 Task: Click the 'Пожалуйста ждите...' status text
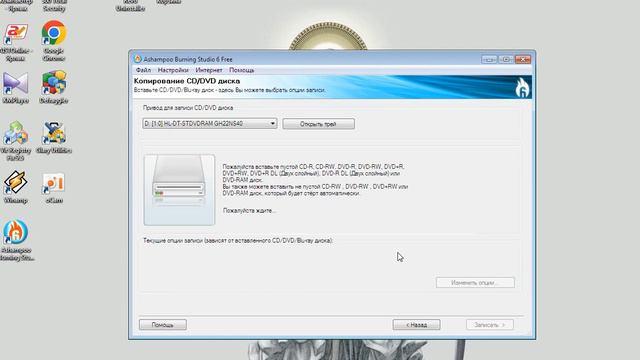click(x=249, y=211)
